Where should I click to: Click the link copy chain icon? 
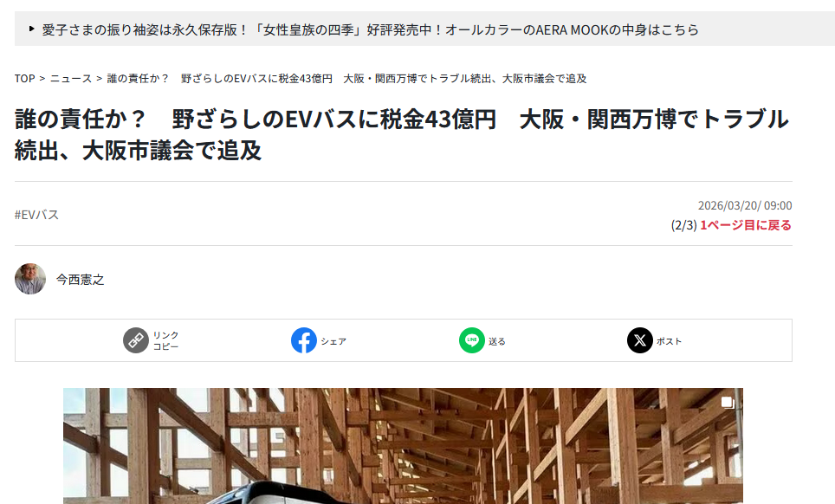[136, 340]
